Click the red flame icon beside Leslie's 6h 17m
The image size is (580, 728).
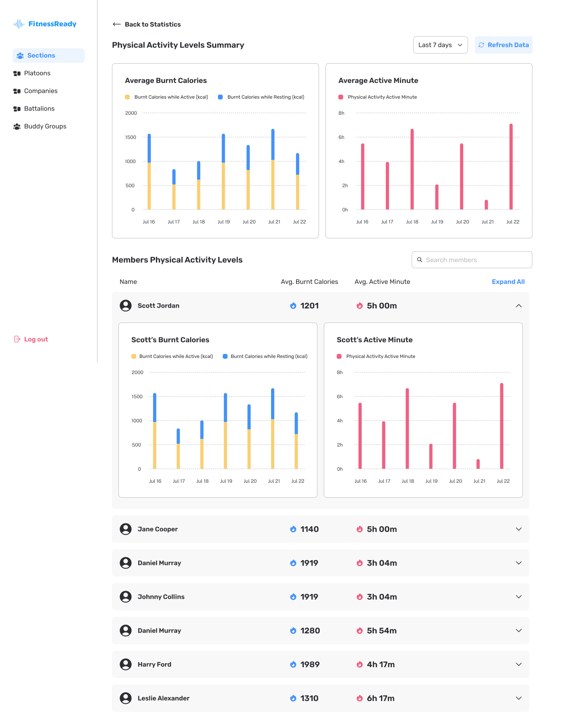tap(360, 698)
